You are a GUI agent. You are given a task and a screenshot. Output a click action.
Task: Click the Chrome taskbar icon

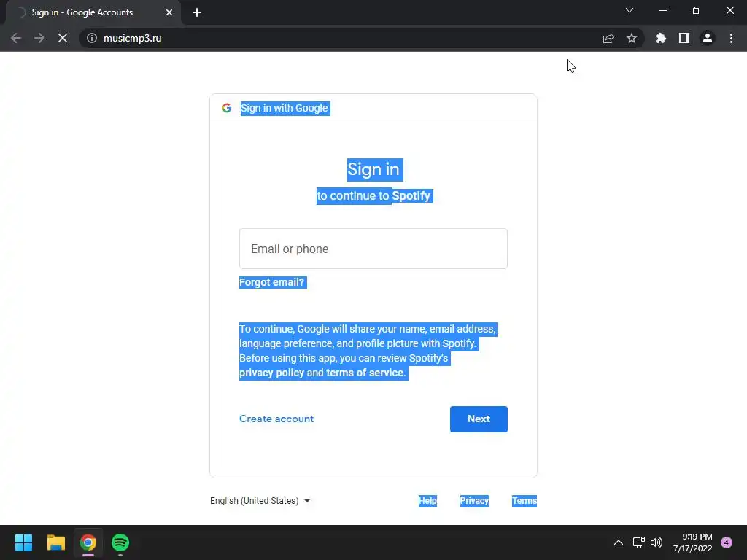coord(88,542)
